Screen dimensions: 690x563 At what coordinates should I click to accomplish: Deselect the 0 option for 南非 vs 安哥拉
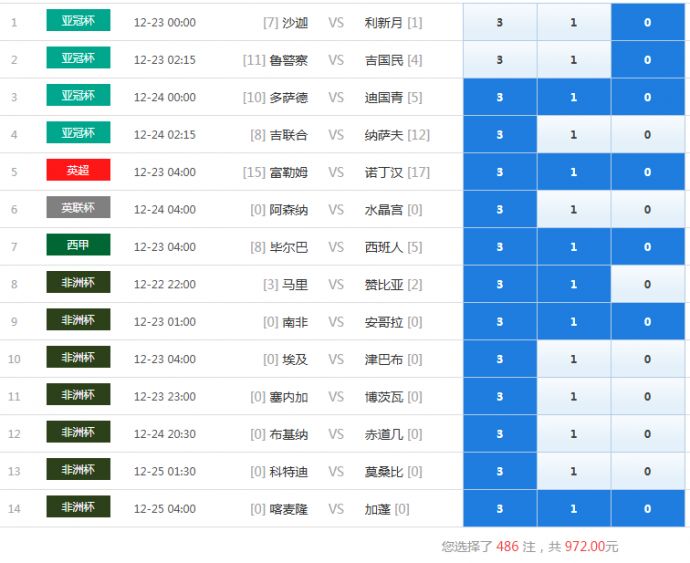[647, 322]
